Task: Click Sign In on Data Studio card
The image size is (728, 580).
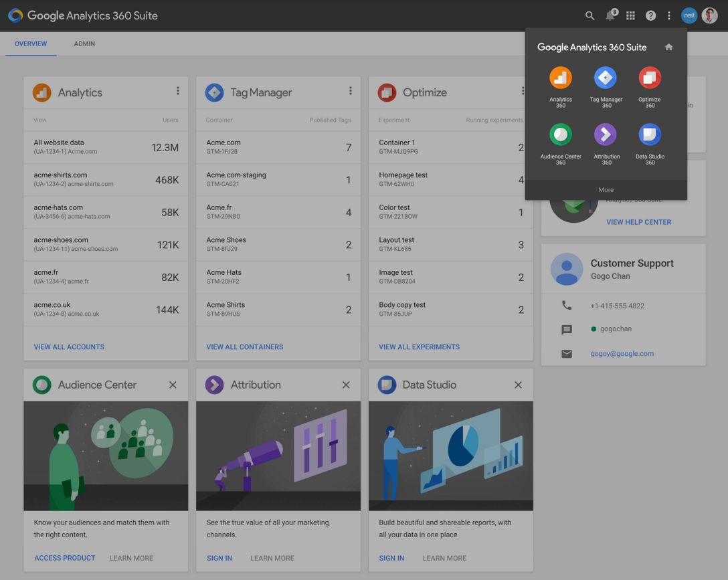Action: [391, 558]
